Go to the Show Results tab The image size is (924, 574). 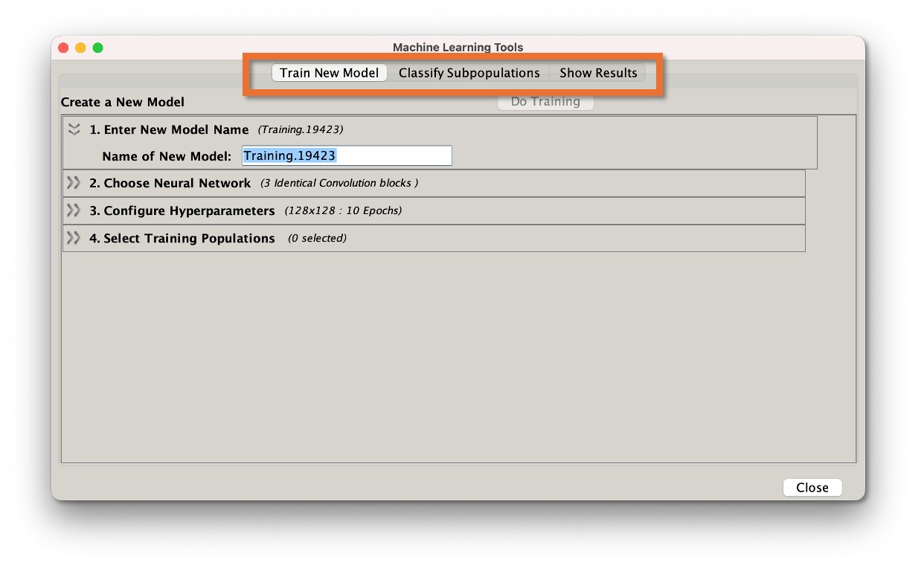[598, 73]
